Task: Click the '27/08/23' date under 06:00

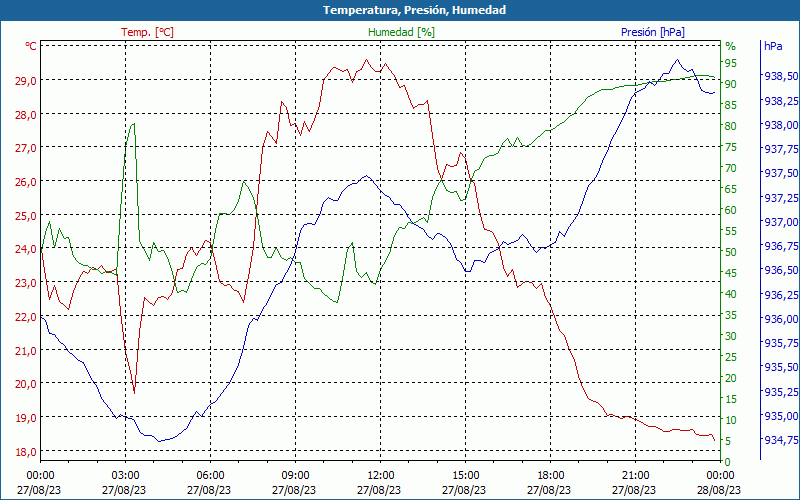Action: [x=209, y=490]
